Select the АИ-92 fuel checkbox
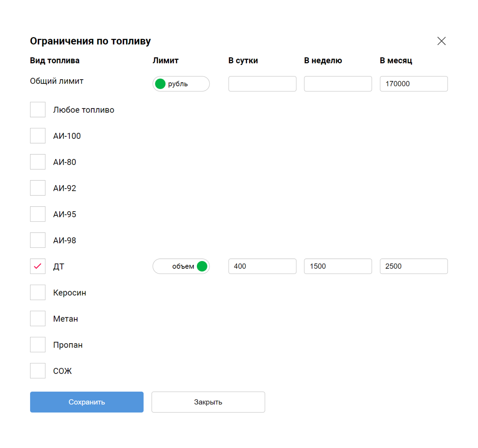The height and width of the screenshot is (448, 478). 38,188
